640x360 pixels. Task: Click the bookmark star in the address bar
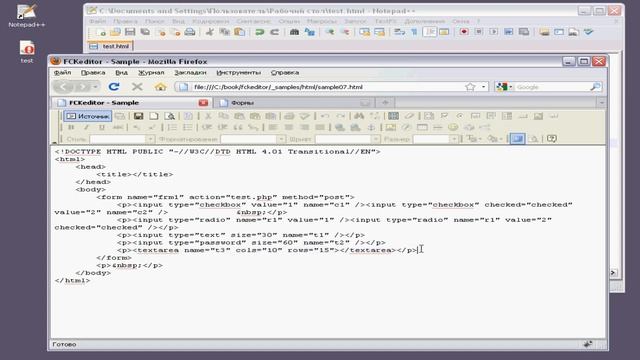(470, 87)
